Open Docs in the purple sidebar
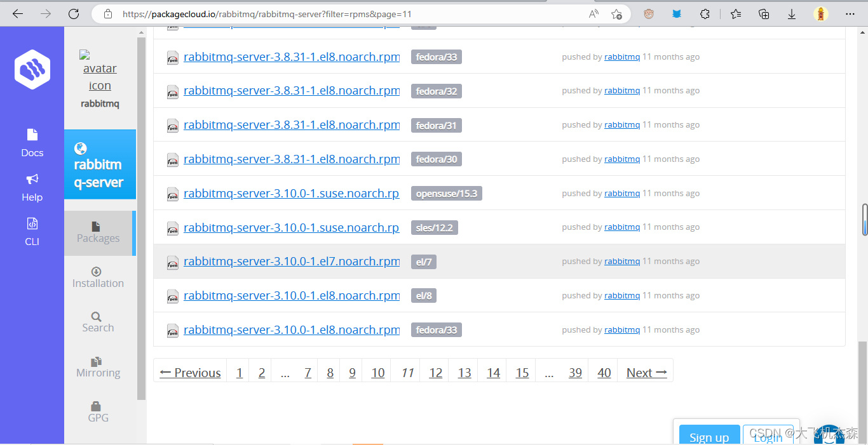This screenshot has height=445, width=868. 32,143
